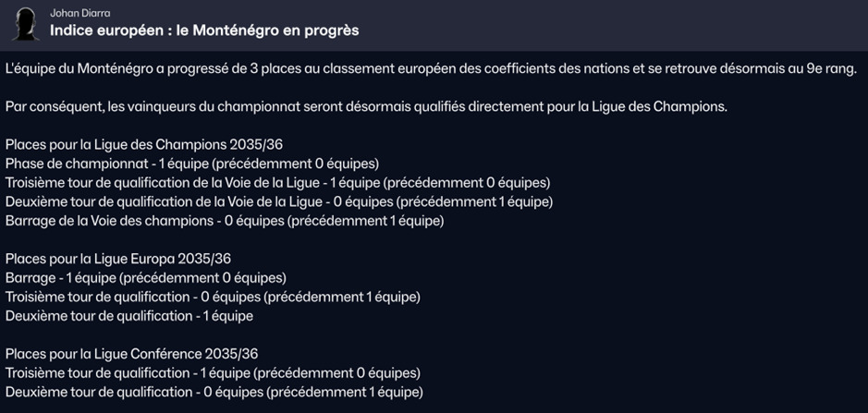Viewport: 868px width, 413px height.
Task: Click 'Troisième tour de qualification de la Voie de la Ligue' line
Action: pyautogui.click(x=277, y=183)
